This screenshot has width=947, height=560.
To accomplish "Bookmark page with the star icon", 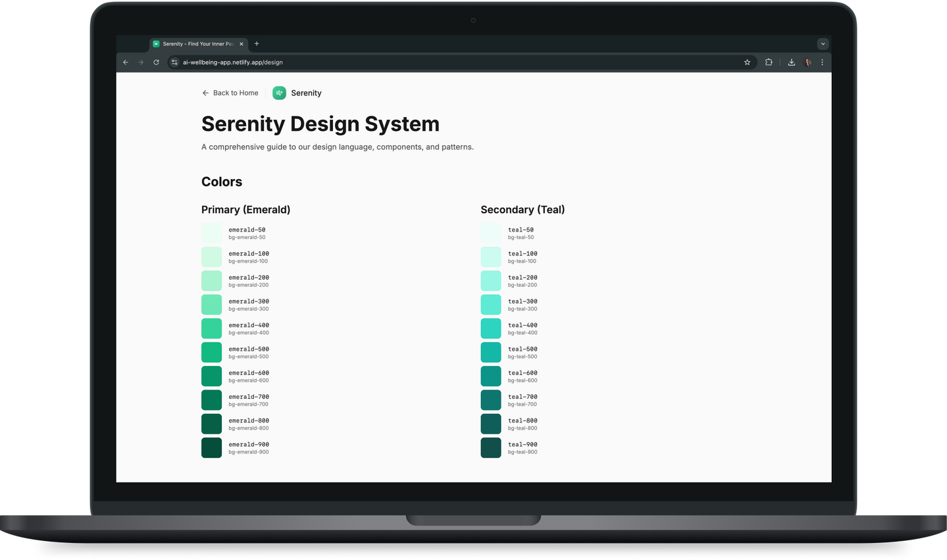I will (747, 63).
